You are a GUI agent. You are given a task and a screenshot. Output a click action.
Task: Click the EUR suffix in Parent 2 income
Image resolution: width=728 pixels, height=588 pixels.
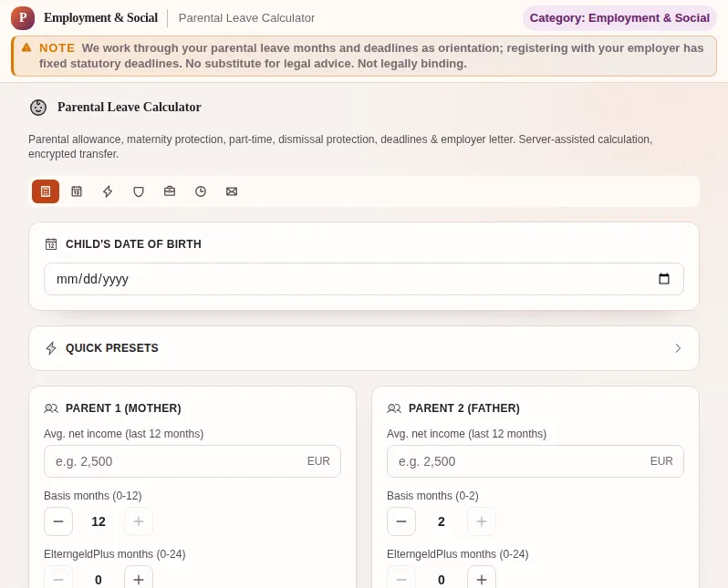click(661, 461)
